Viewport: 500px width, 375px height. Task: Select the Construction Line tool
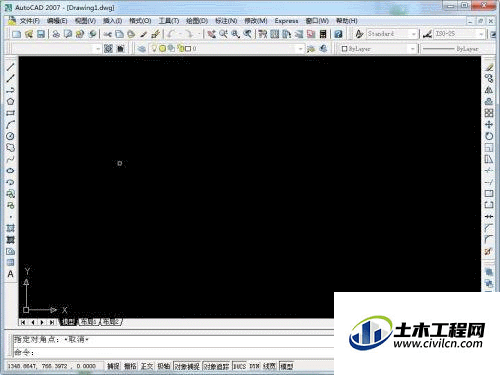coord(10,79)
